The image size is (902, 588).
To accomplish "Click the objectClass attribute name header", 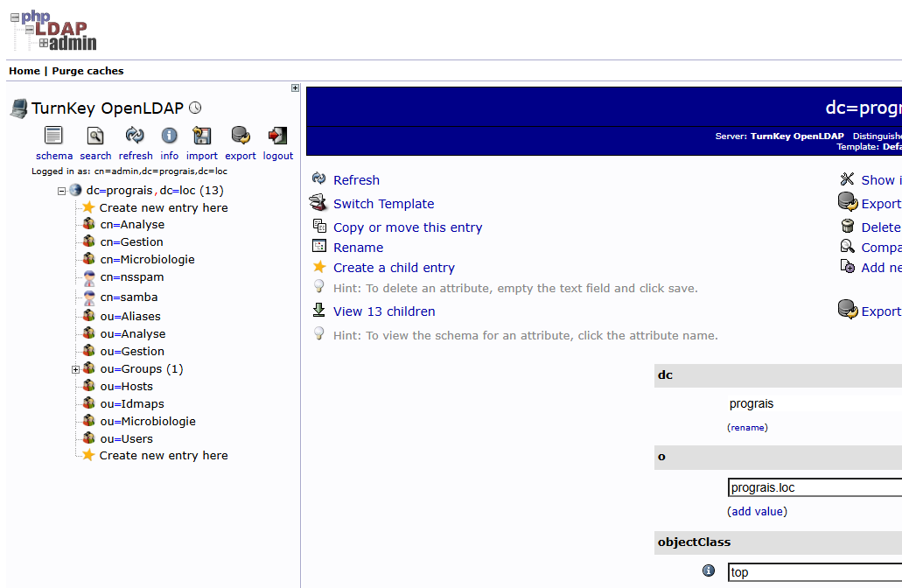I will (694, 542).
